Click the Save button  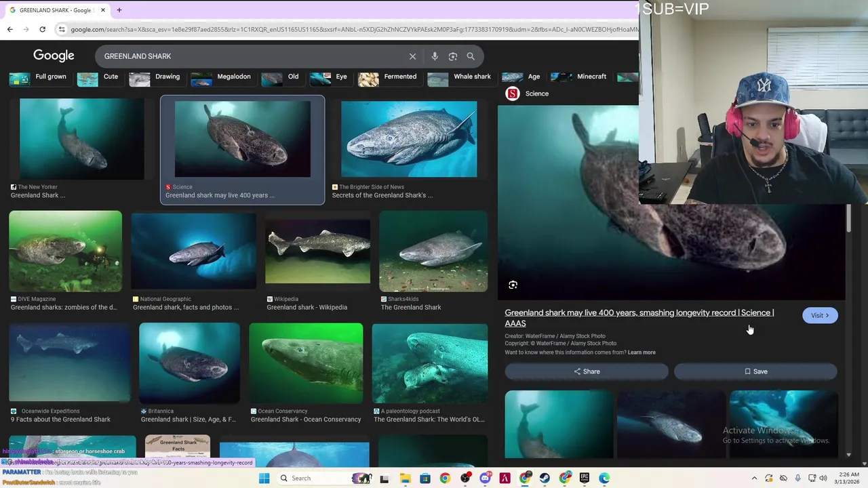(755, 371)
